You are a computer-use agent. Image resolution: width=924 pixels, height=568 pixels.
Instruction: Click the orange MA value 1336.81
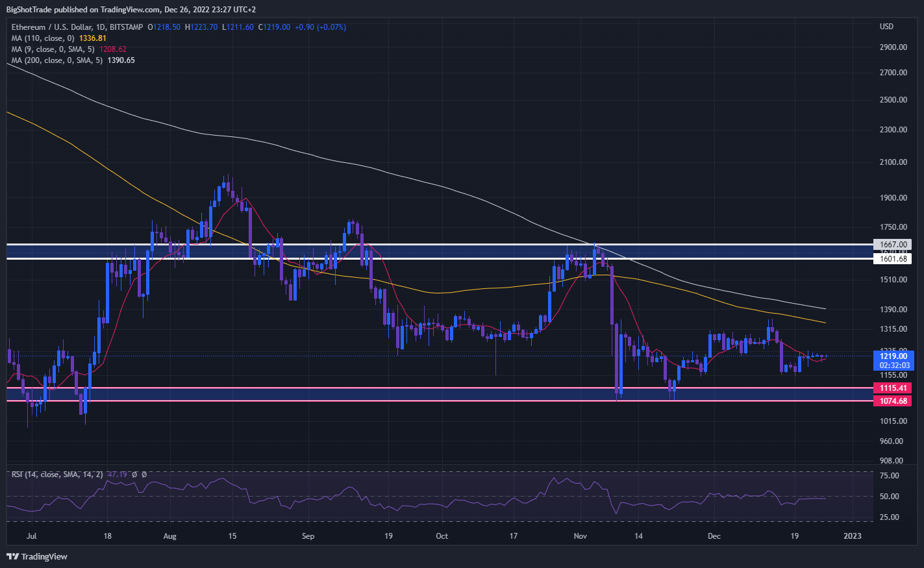93,38
